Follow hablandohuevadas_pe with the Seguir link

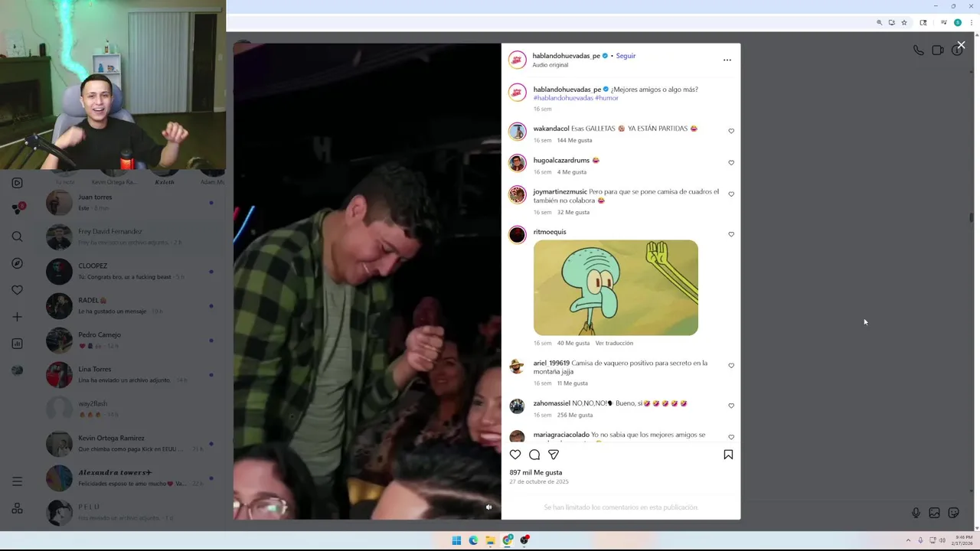[626, 56]
